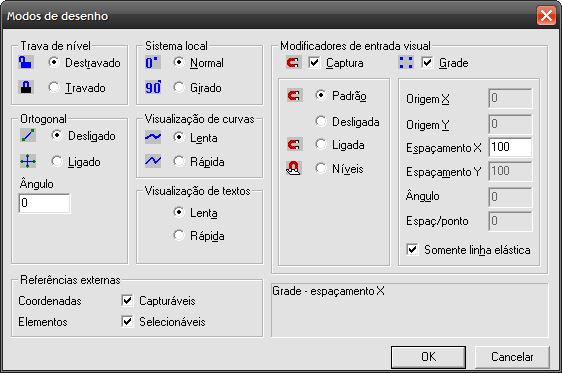This screenshot has height=373, width=562.
Task: Click the red magnet icon beside Captura
Action: point(294,63)
